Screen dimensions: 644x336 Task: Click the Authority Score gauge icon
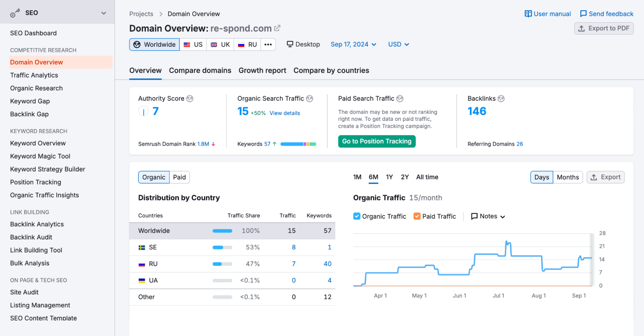pyautogui.click(x=143, y=111)
